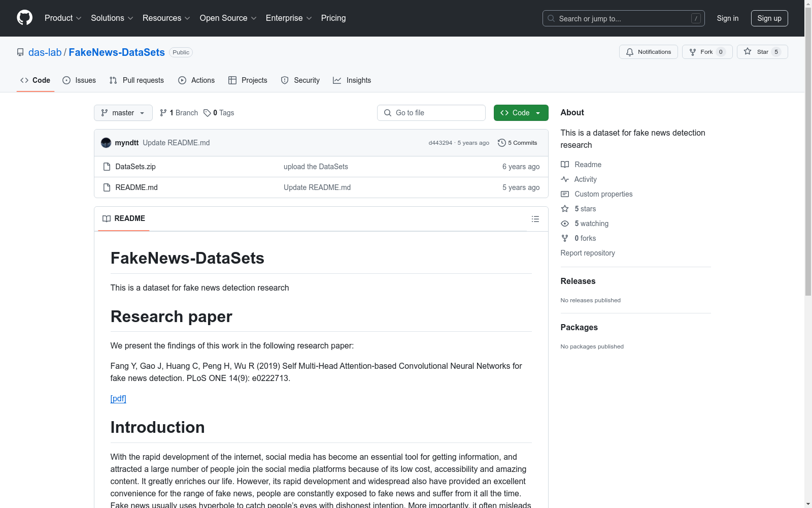Click the Report repository link
The image size is (812, 508).
coord(588,253)
